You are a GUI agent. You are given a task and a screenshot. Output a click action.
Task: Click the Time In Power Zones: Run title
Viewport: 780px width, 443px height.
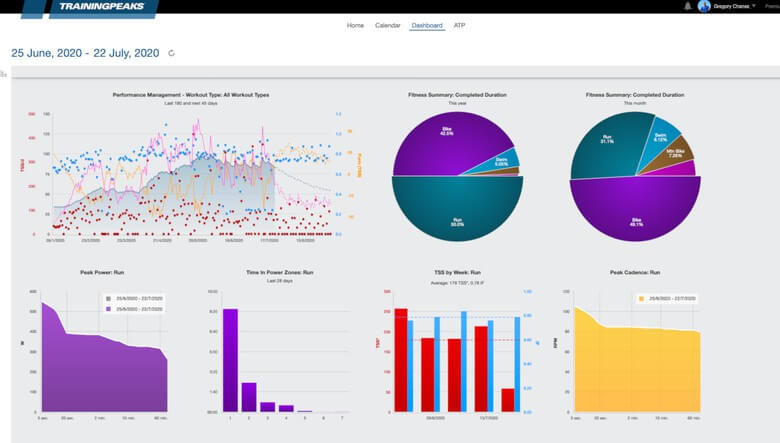pyautogui.click(x=280, y=272)
